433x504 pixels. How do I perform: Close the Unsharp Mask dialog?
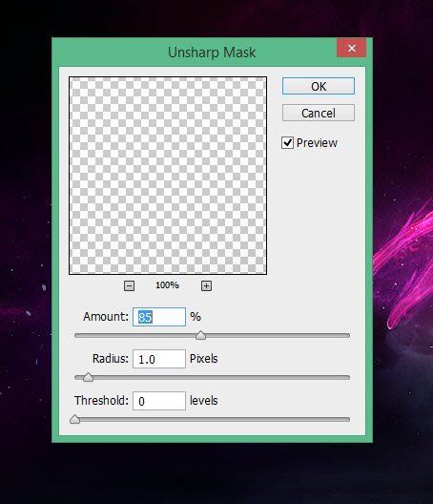tap(351, 49)
